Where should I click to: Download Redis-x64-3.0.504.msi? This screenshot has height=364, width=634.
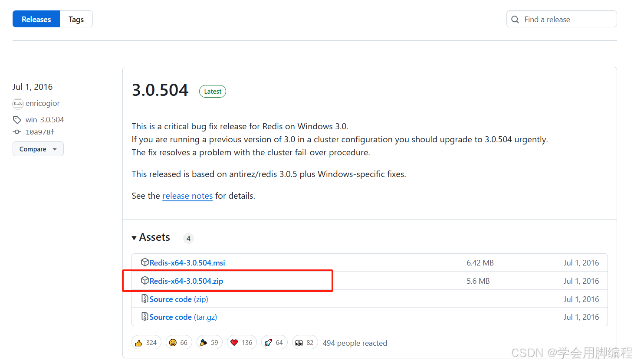coord(187,262)
